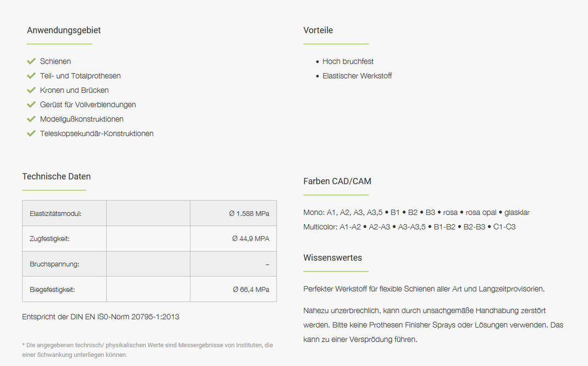Click the checkmark icon beside Kronen und Brücken

pyautogui.click(x=31, y=90)
